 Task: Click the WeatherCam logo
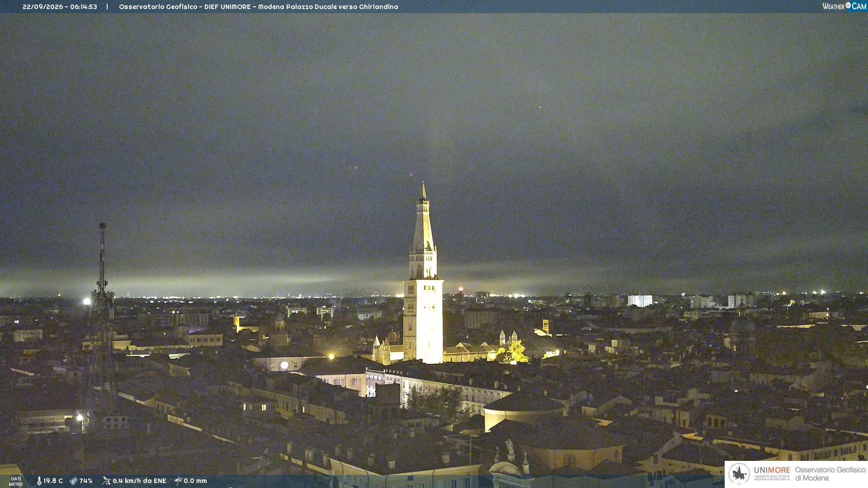pos(844,6)
